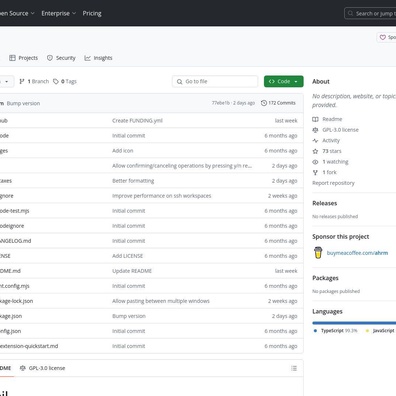The image size is (396, 396).
Task: Open the 73 stars link
Action: [x=332, y=151]
